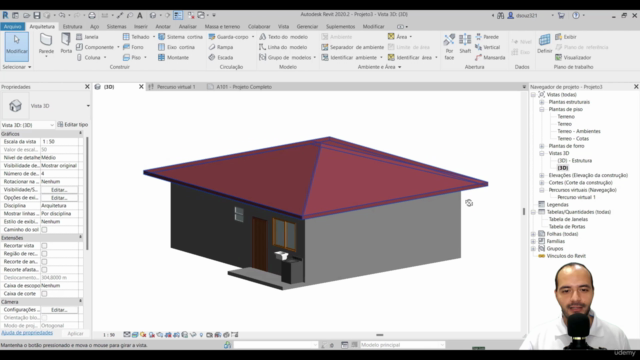Image resolution: width=640 pixels, height=360 pixels.
Task: Select the Coluna tool
Action: [x=89, y=58]
